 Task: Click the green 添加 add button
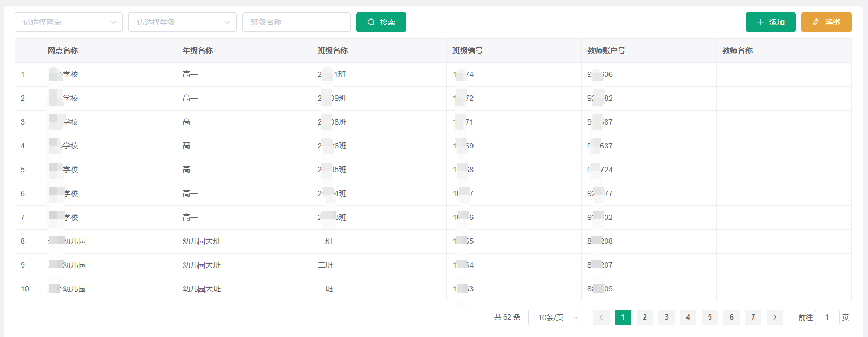tap(770, 22)
